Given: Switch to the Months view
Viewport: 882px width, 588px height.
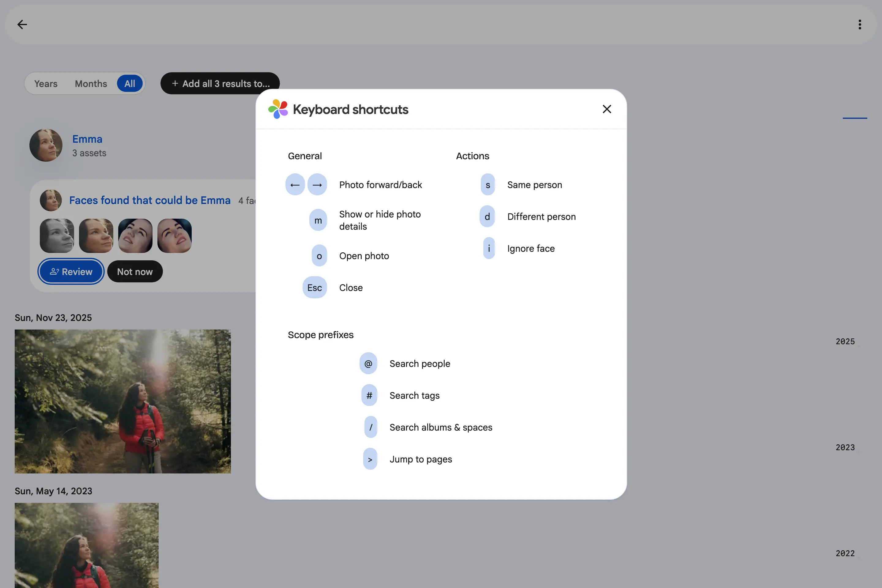Looking at the screenshot, I should [91, 83].
